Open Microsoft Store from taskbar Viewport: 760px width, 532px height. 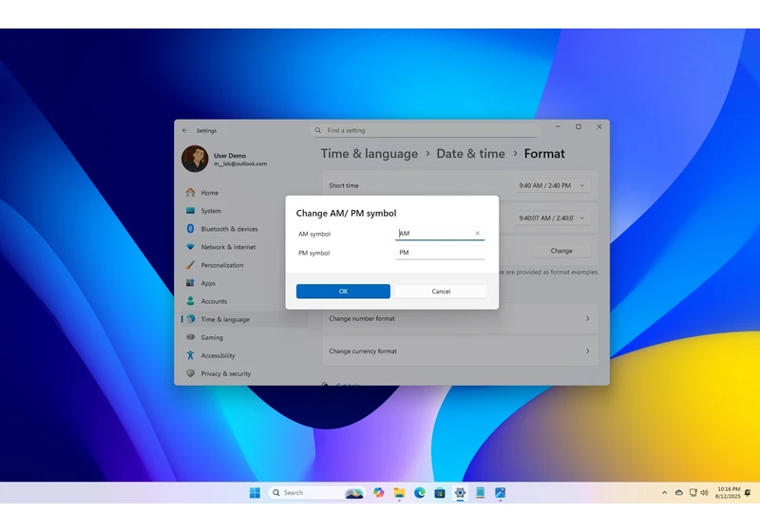(440, 493)
